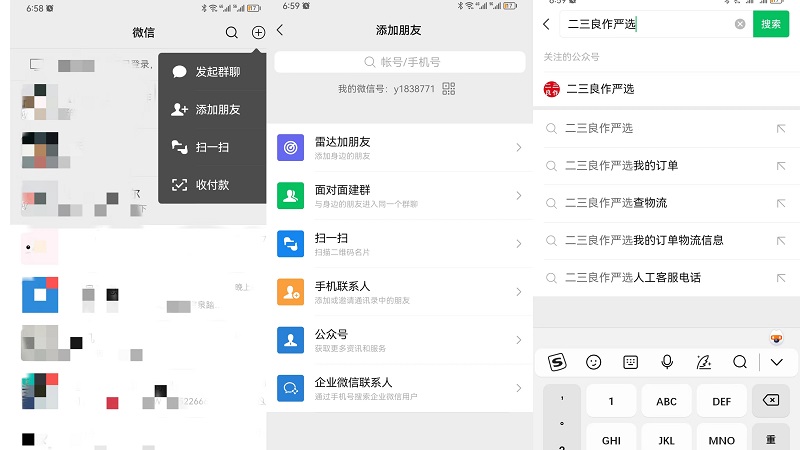Open the 公众号 icon
Image resolution: width=800 pixels, height=450 pixels.
[290, 340]
